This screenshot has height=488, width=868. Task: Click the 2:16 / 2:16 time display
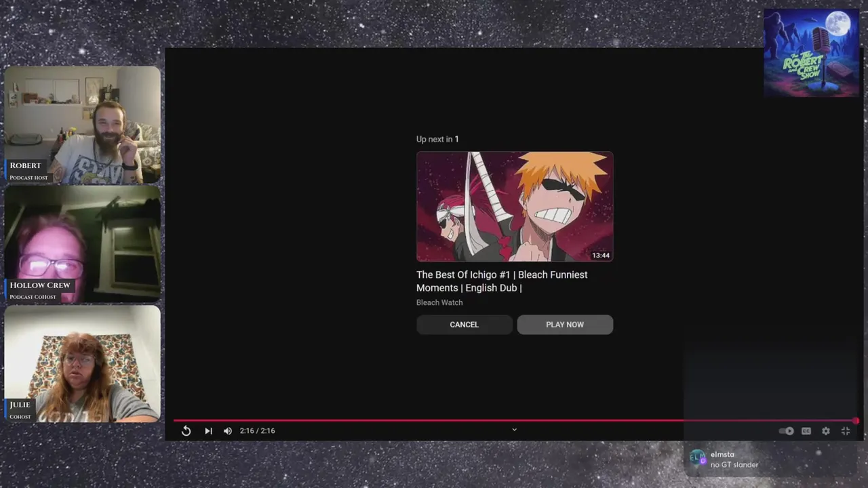[257, 431]
